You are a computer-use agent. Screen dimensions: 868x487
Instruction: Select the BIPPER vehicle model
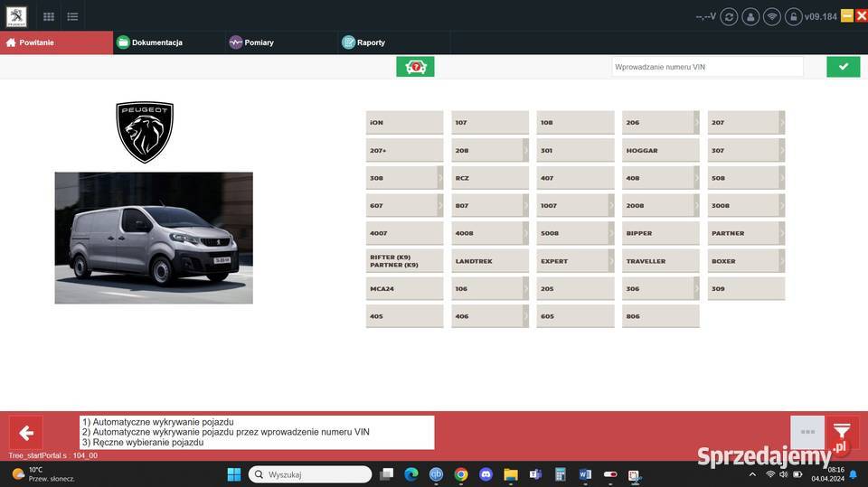661,233
